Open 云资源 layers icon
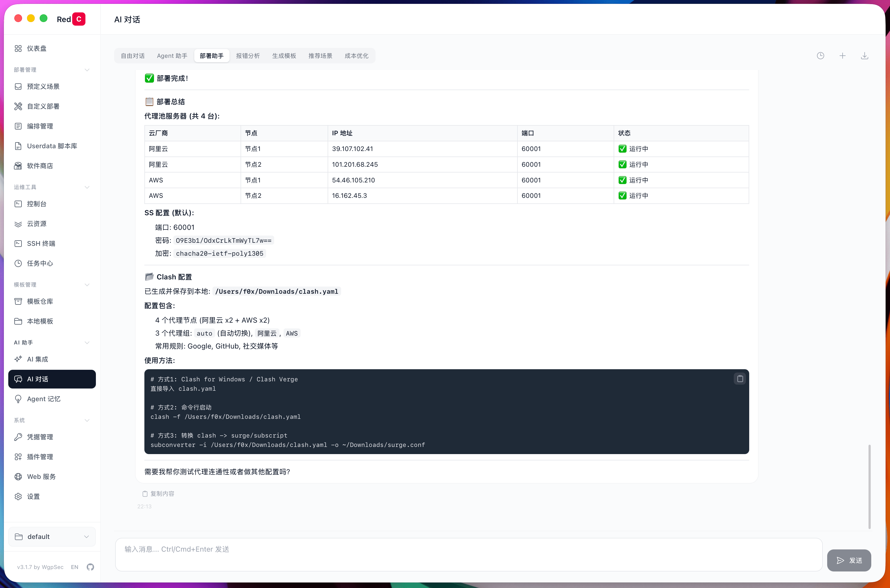 18,223
